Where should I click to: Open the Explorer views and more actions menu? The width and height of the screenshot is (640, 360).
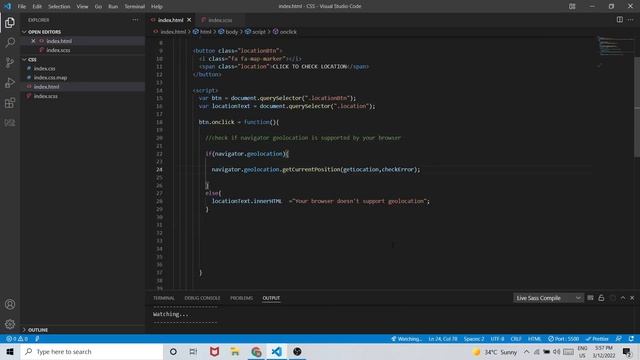pos(135,20)
